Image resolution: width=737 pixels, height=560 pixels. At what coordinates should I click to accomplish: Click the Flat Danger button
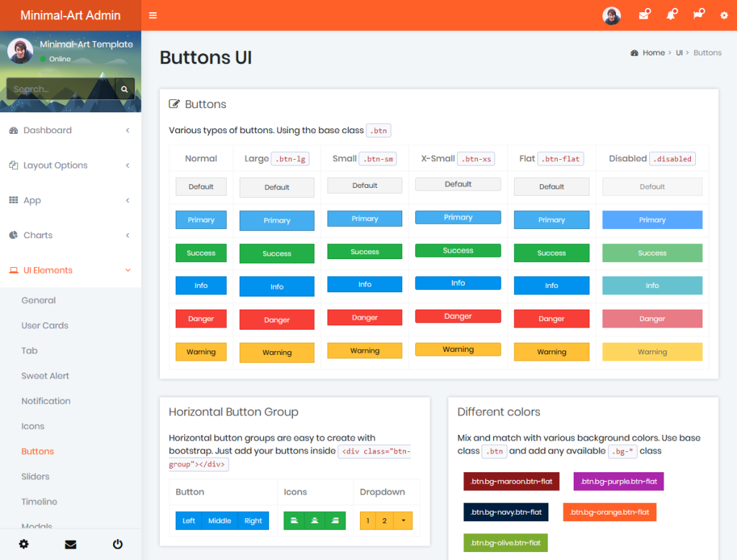(551, 319)
